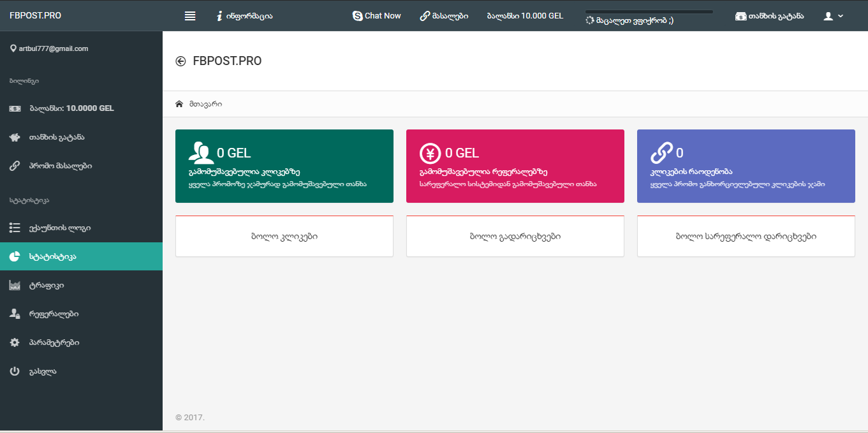This screenshot has height=433, width=868.
Task: Click the sidebar გასვლა logout item
Action: pyautogui.click(x=81, y=371)
